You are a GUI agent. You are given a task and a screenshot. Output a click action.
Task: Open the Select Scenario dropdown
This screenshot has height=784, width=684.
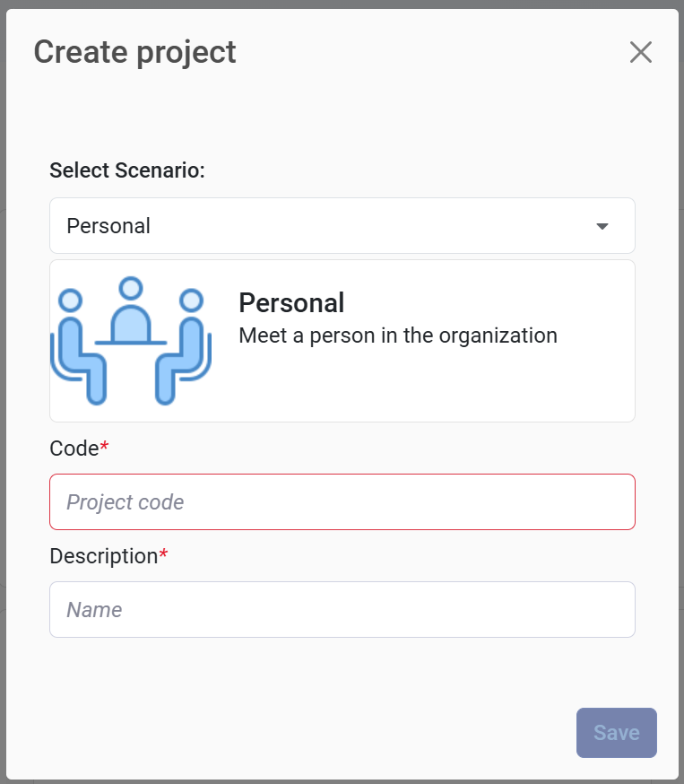(x=342, y=226)
